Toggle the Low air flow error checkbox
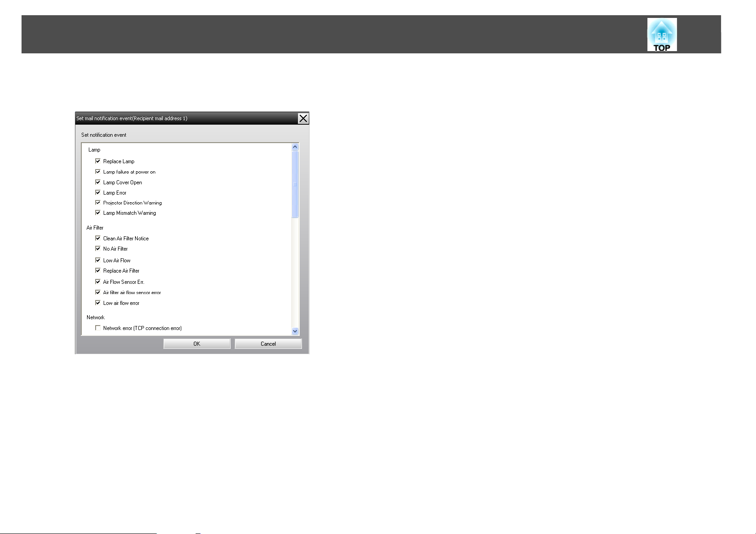Viewport: 756px width, 534px height. tap(98, 303)
